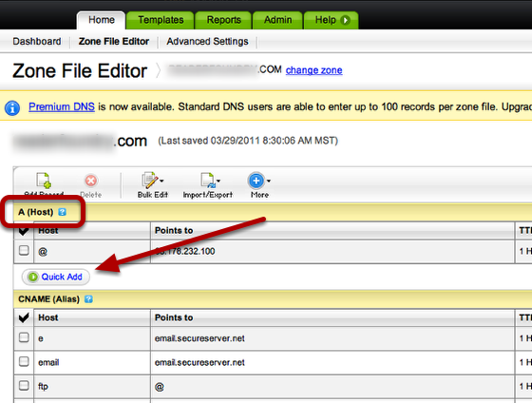This screenshot has width=532, height=403.
Task: Click the @ points-to value for ftp
Action: [160, 387]
